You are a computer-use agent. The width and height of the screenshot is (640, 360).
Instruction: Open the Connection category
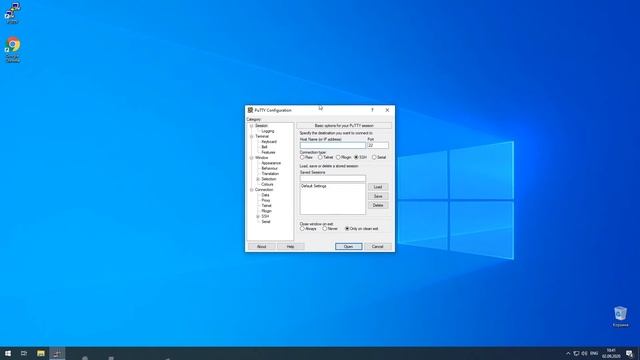click(264, 190)
